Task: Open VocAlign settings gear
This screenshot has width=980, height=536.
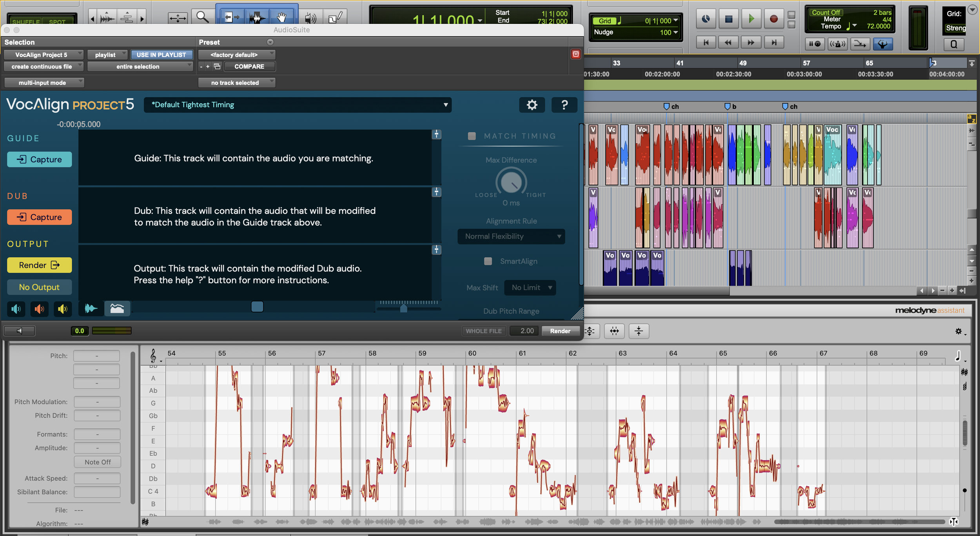Action: (x=532, y=105)
